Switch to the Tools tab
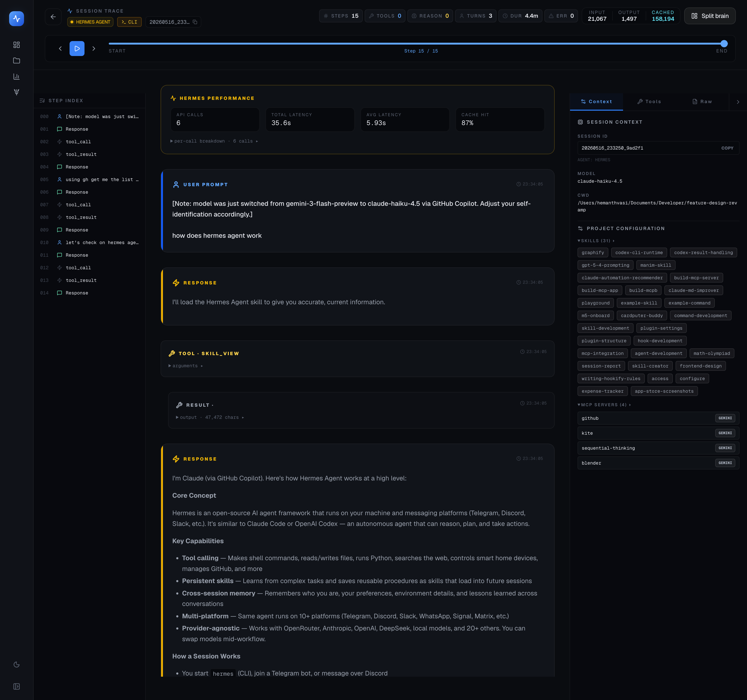This screenshot has height=700, width=747. click(649, 101)
